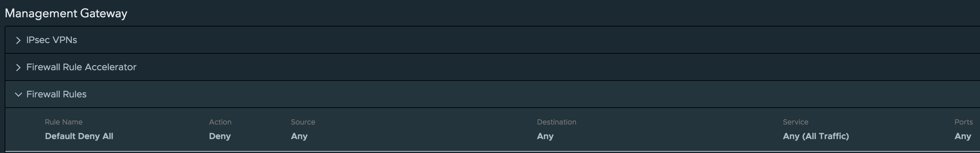Expand the IPsec VPNs chevron arrow
Screen dimensions: 980x153
(x=18, y=40)
